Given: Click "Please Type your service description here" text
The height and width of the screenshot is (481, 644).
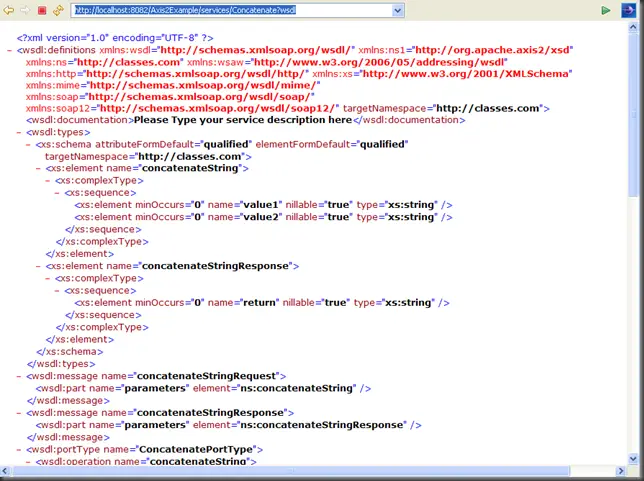Looking at the screenshot, I should pos(243,120).
